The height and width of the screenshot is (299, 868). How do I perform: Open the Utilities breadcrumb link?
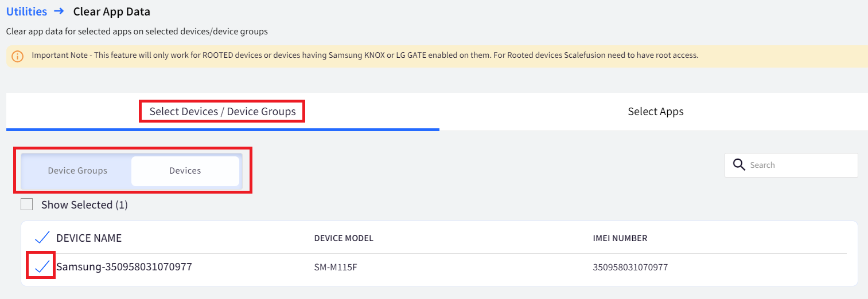tap(26, 11)
